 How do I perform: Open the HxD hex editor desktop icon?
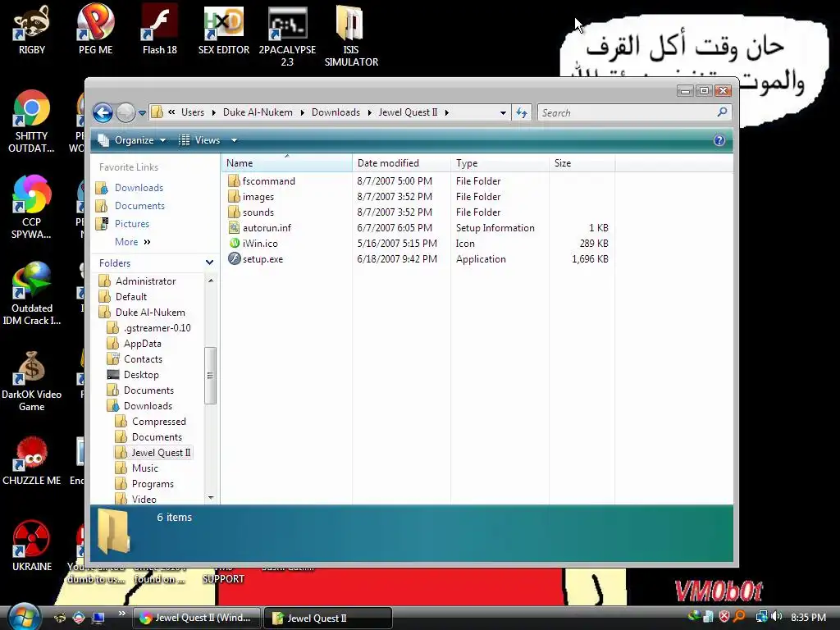tap(223, 30)
